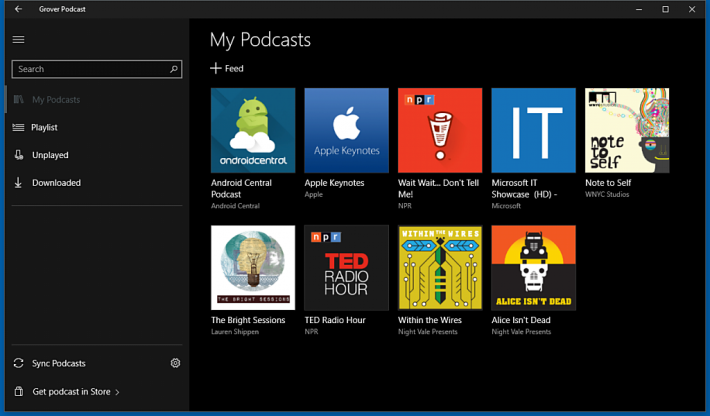Click 'Note to Self' title text
Screen dimensions: 710x416
(x=608, y=183)
